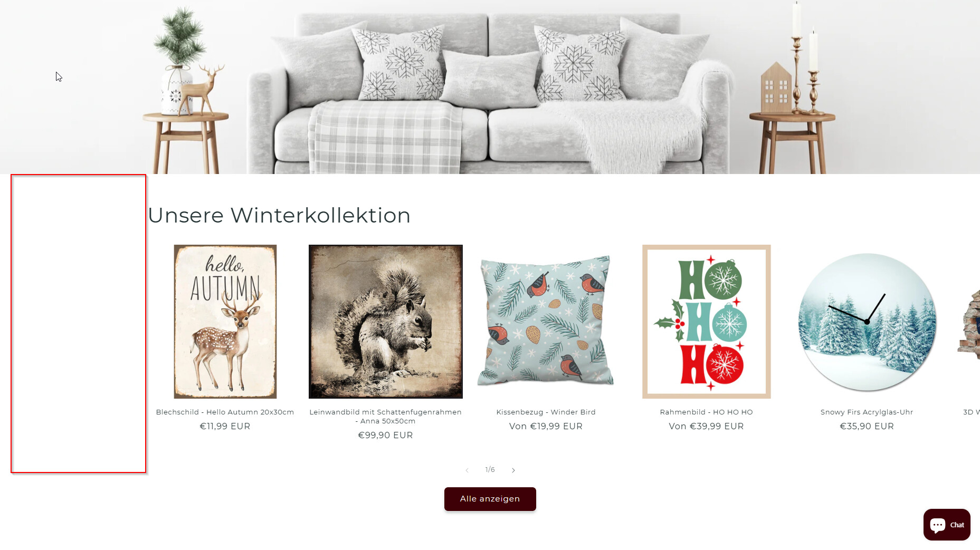
Task: Open Hello Autumn deer tin sign image
Action: 225,322
